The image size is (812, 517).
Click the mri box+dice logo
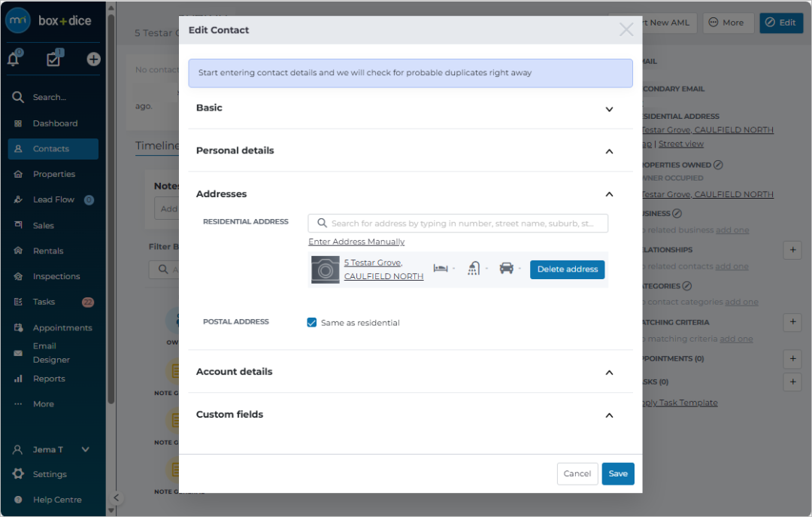49,21
